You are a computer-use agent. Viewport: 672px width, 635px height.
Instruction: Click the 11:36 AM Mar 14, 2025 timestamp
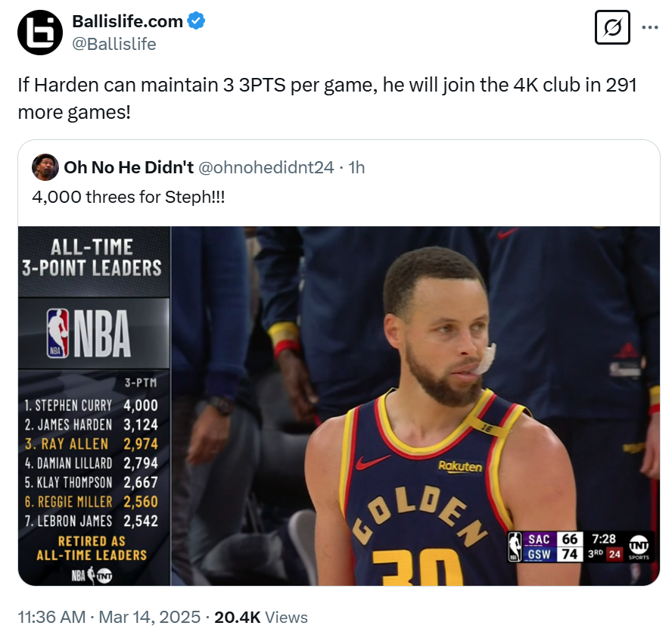109,617
